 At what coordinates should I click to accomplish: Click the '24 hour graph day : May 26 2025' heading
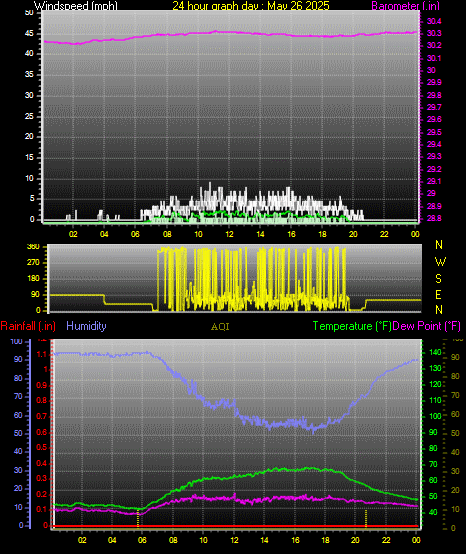[251, 6]
